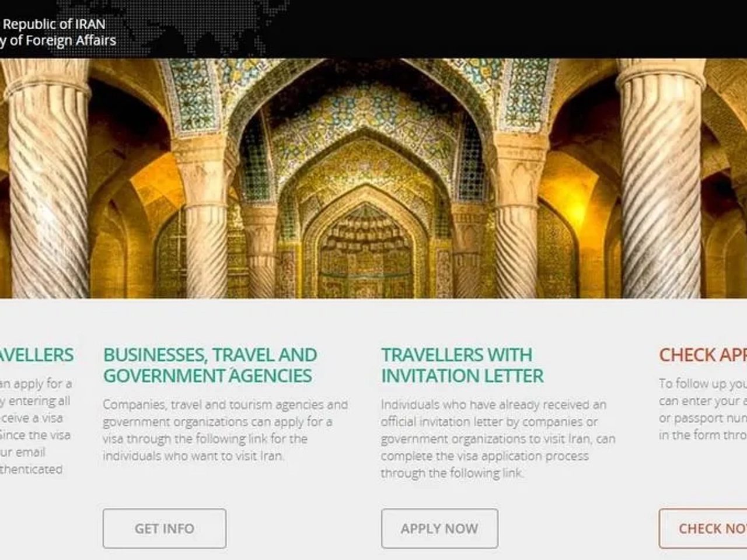Click the paragraph about official invitation letter
This screenshot has height=560, width=747.
tap(498, 439)
